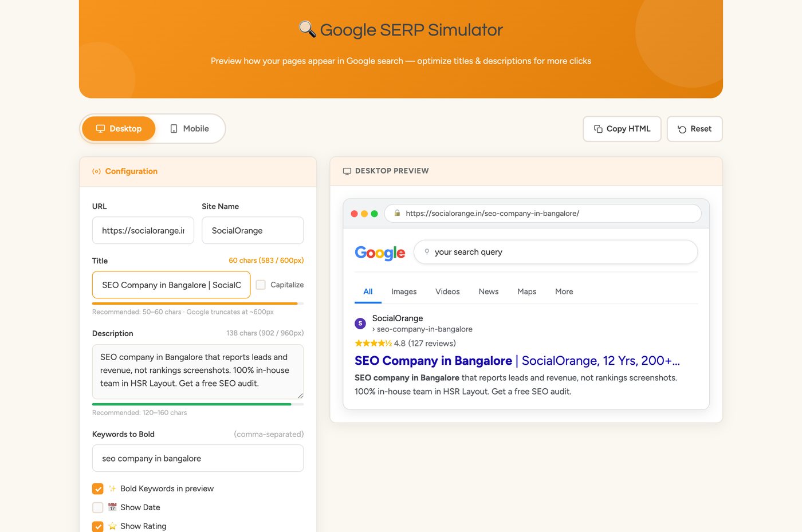802x532 pixels.
Task: Focus the Site Name input field
Action: coord(253,230)
